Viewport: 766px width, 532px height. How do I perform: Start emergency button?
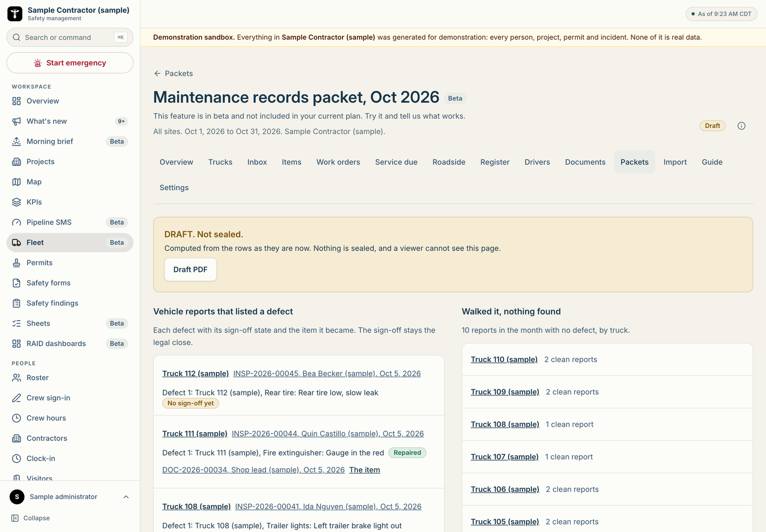[x=70, y=63]
